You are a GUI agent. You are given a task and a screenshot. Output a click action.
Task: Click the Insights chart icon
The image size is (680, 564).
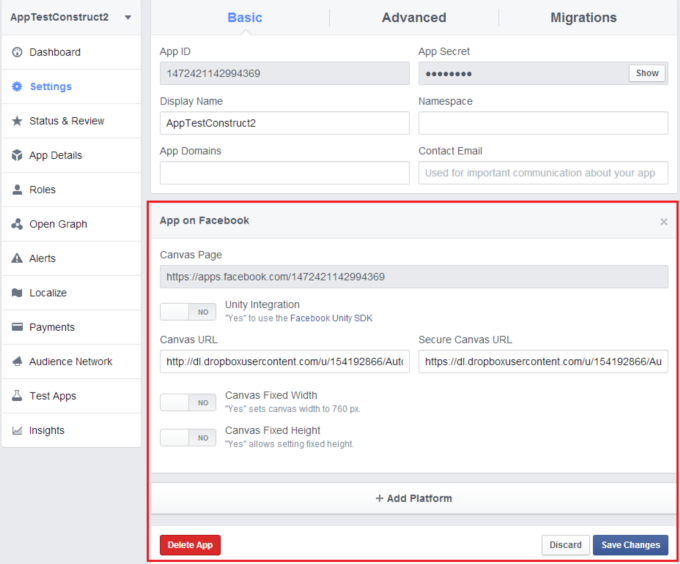17,430
